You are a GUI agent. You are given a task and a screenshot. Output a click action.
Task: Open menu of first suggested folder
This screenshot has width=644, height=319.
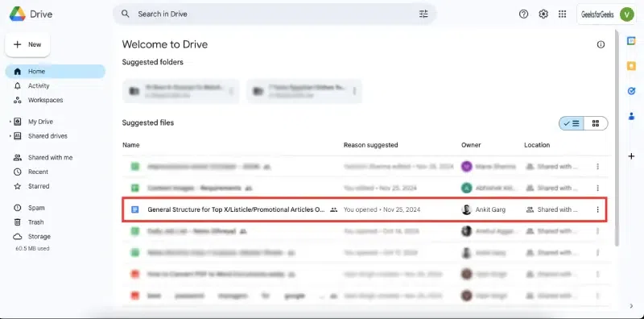click(x=231, y=91)
